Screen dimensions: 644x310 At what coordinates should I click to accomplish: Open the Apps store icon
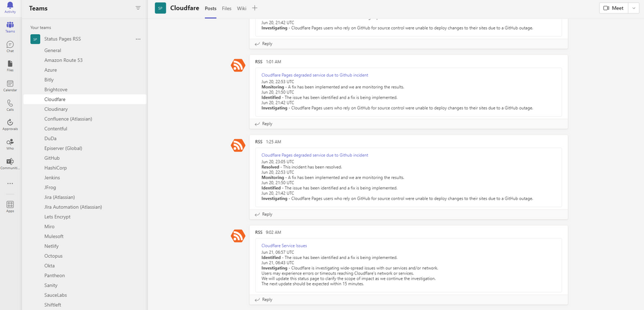click(x=10, y=204)
